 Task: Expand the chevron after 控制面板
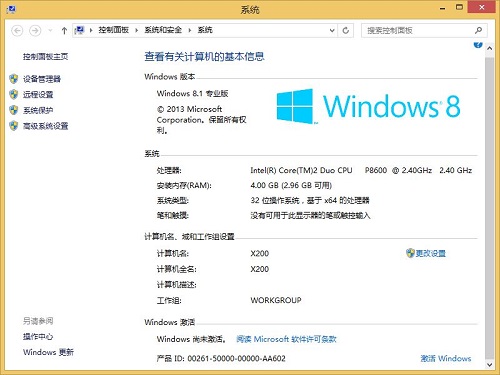click(x=137, y=31)
